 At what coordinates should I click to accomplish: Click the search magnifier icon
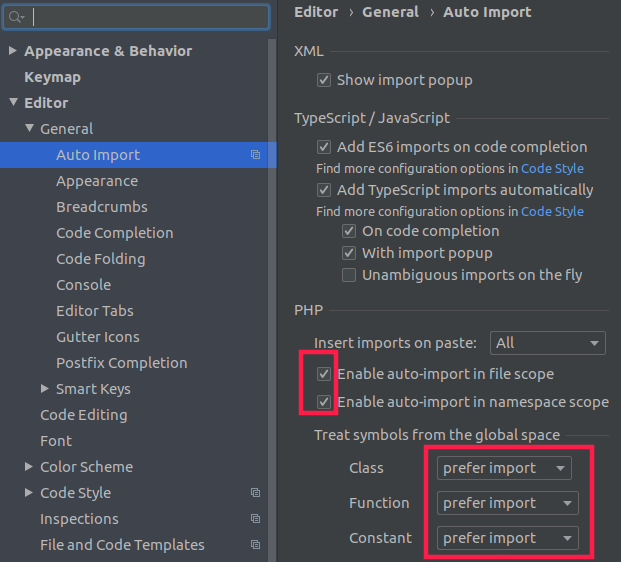click(16, 17)
